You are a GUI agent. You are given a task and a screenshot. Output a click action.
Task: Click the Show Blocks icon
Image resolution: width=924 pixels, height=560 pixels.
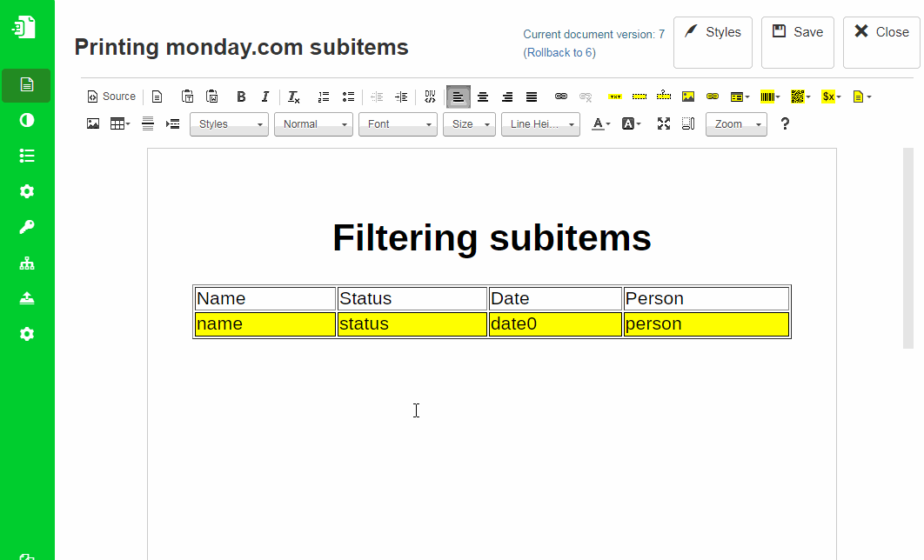[688, 123]
